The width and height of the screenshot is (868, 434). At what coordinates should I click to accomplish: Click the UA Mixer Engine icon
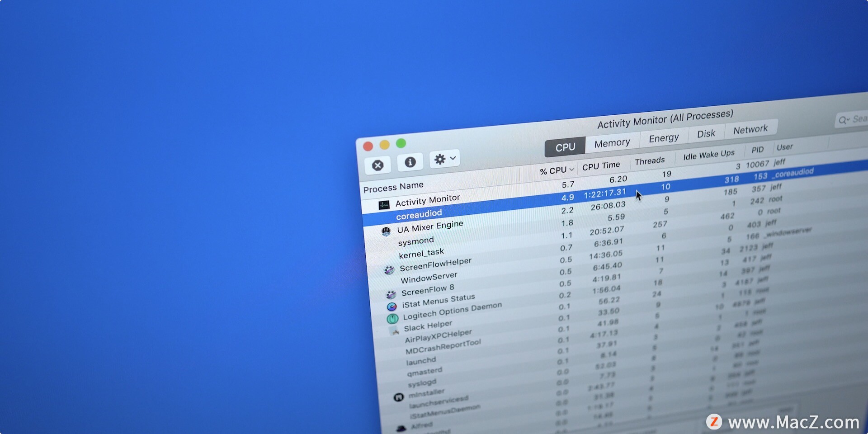coord(386,231)
